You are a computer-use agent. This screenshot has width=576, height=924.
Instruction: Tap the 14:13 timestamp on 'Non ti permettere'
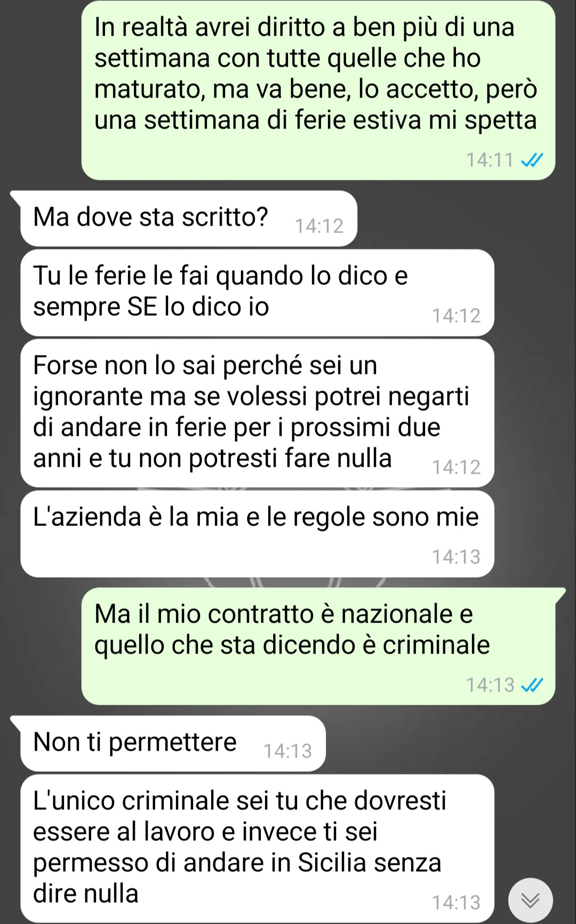(288, 751)
